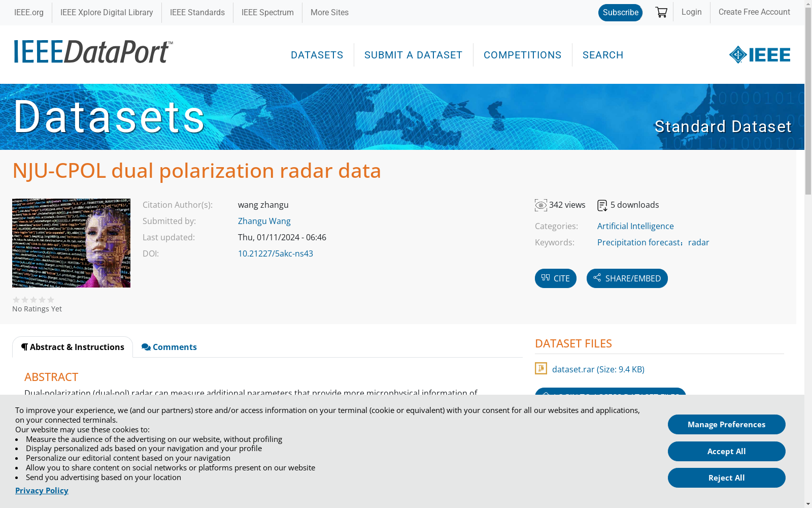Screen dimensions: 812x508
Task: Rate the dataset with the fifth star
Action: coord(51,300)
